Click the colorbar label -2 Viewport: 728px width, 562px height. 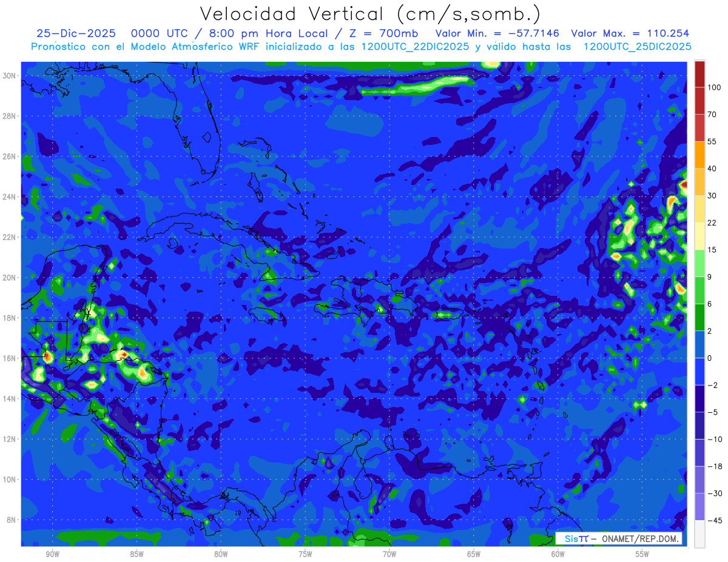click(712, 385)
